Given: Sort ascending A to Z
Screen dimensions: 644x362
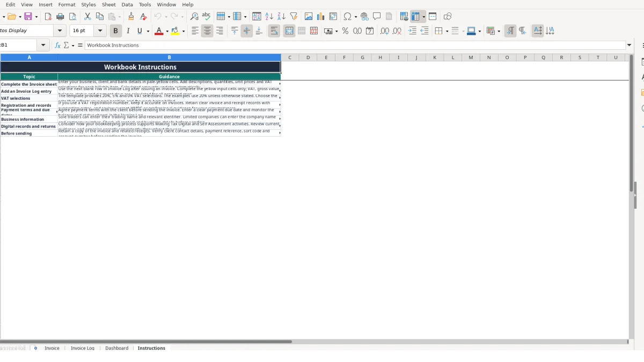Looking at the screenshot, I should (x=269, y=17).
